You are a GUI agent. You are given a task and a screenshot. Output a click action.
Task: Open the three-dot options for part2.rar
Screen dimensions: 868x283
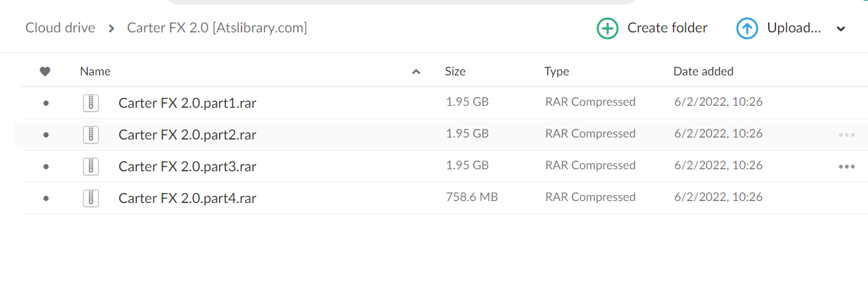tap(846, 135)
